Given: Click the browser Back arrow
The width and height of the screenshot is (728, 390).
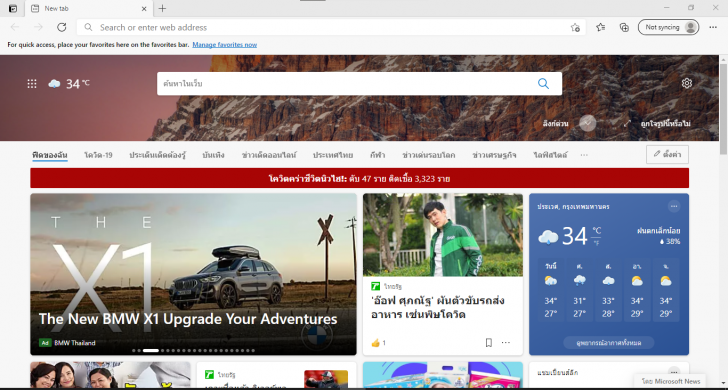Looking at the screenshot, I should pos(15,27).
